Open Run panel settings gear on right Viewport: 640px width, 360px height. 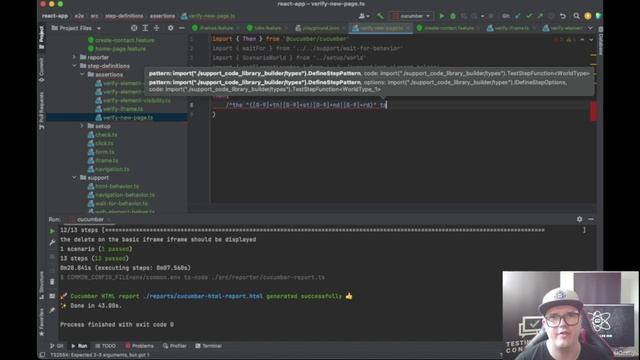point(580,219)
